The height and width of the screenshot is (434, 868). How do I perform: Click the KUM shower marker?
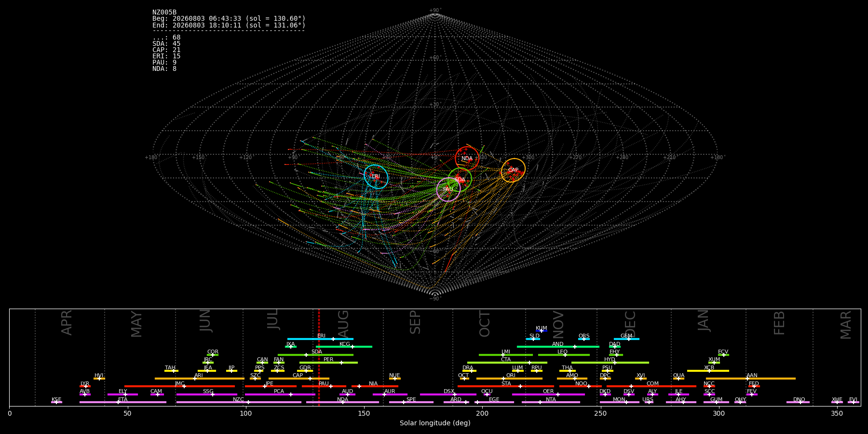pos(542,331)
